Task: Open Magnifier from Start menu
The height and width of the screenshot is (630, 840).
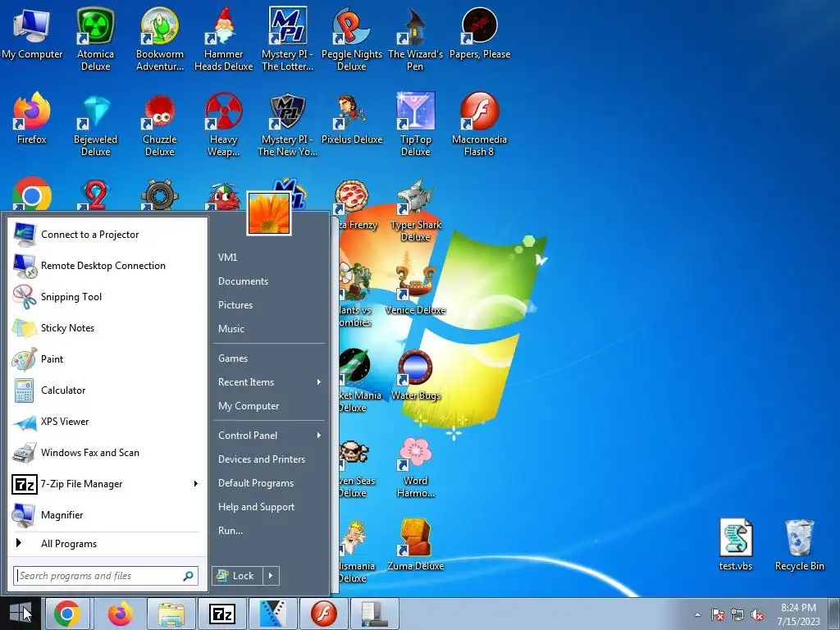Action: 106,515
